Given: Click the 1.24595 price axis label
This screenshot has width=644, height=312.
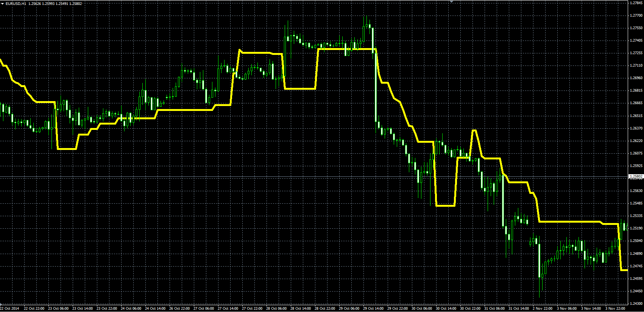Looking at the screenshot, I should pyautogui.click(x=636, y=279).
